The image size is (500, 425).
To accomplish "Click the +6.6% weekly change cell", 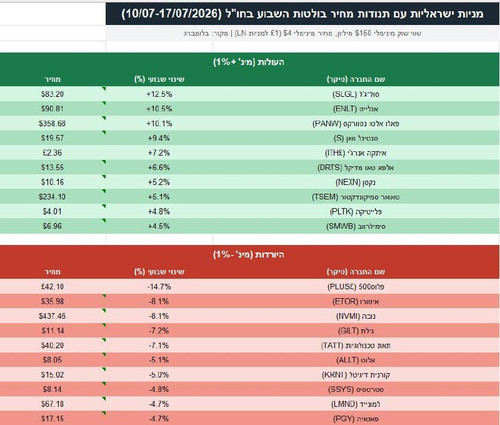I will (x=159, y=167).
